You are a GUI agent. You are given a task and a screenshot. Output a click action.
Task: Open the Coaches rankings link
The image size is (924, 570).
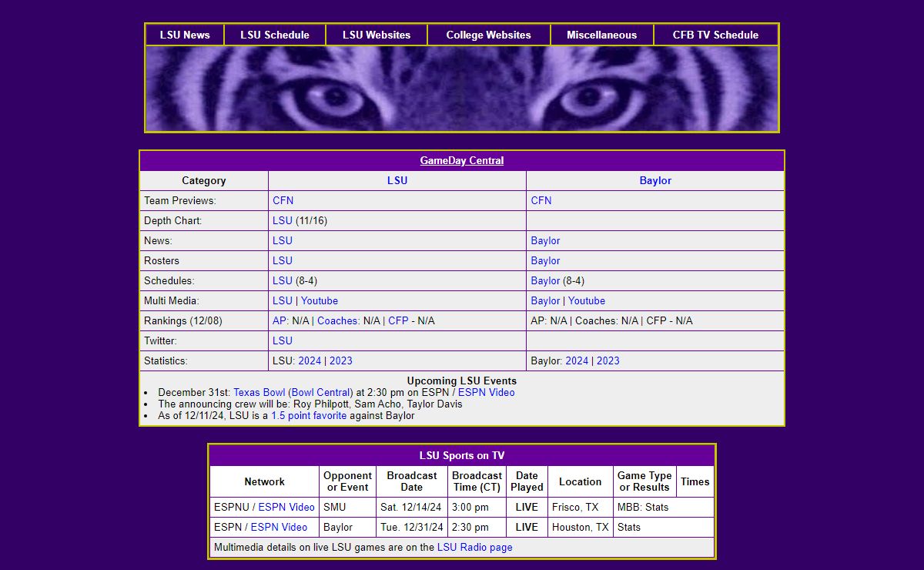tap(337, 321)
